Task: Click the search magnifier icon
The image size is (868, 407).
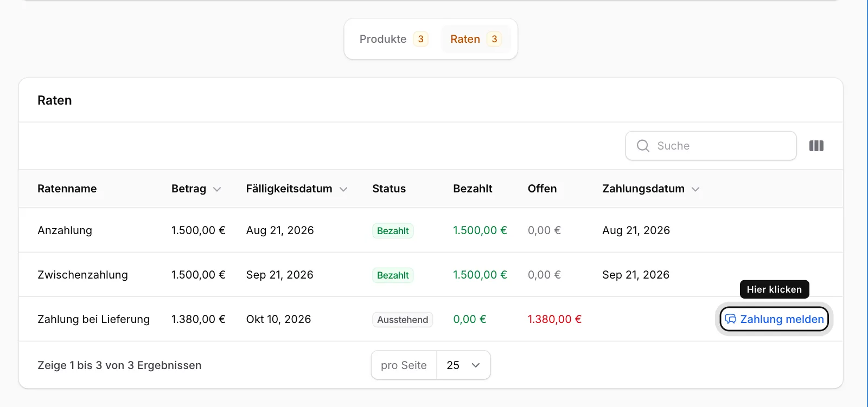Action: [643, 146]
